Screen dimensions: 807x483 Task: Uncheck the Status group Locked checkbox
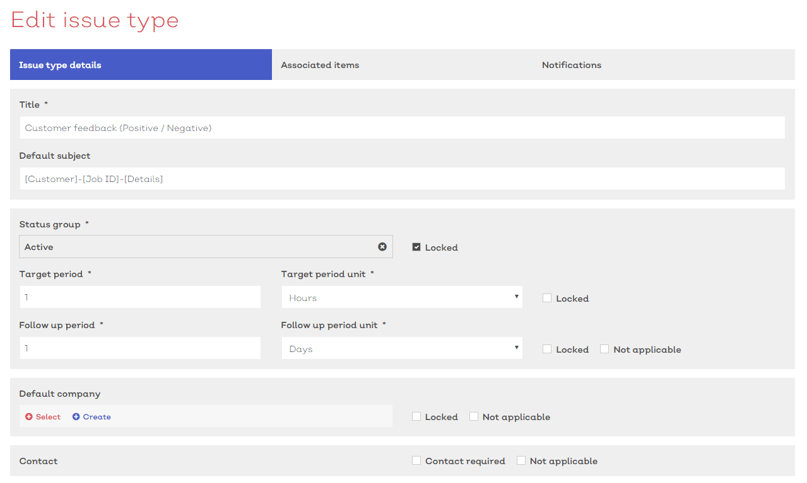(x=416, y=247)
